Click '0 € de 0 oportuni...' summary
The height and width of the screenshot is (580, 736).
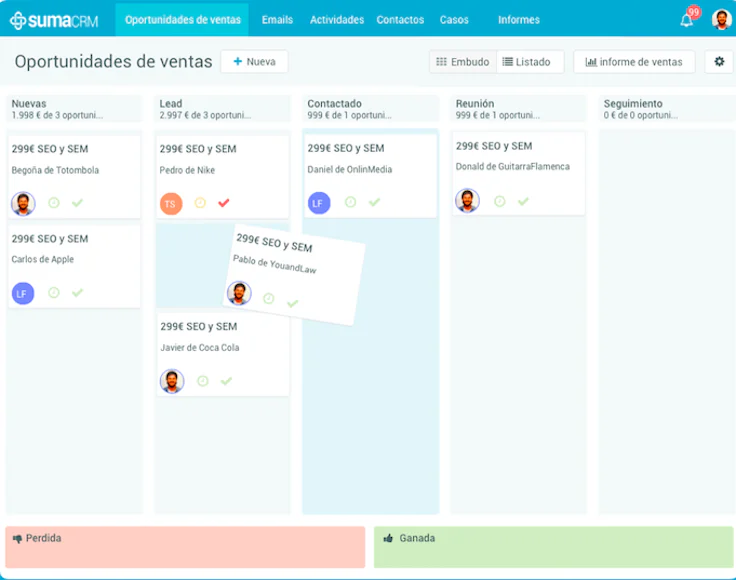[640, 115]
